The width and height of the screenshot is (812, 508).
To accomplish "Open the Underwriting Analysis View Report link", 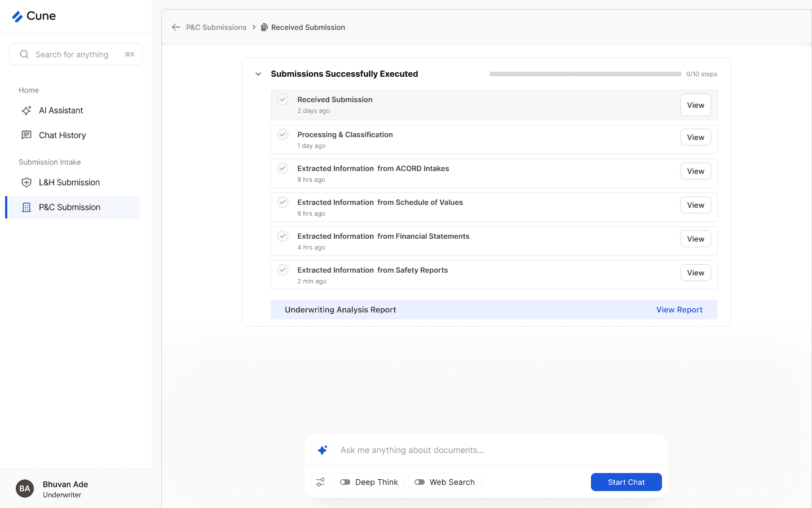I will click(679, 310).
